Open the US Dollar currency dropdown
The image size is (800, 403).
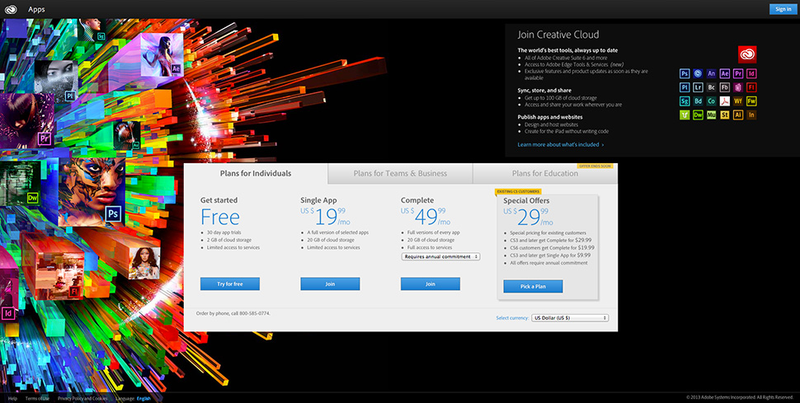click(x=570, y=318)
